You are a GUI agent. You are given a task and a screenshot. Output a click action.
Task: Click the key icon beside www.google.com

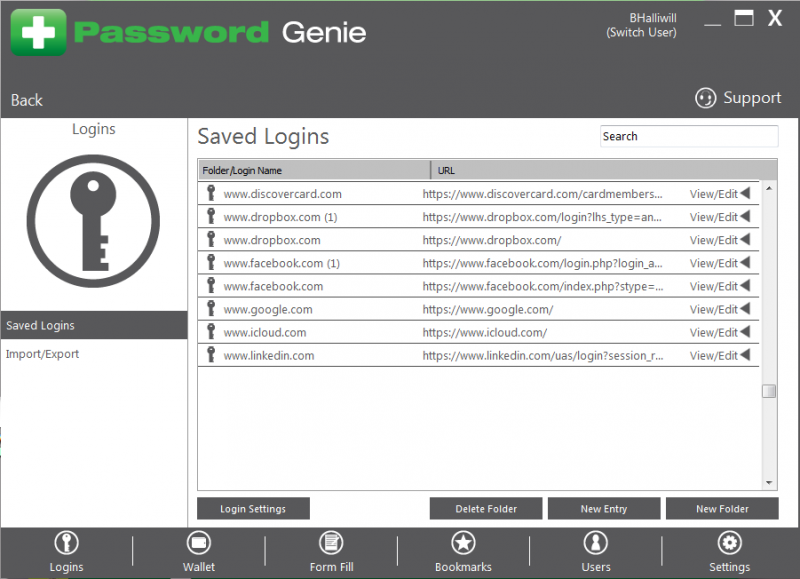click(x=211, y=309)
